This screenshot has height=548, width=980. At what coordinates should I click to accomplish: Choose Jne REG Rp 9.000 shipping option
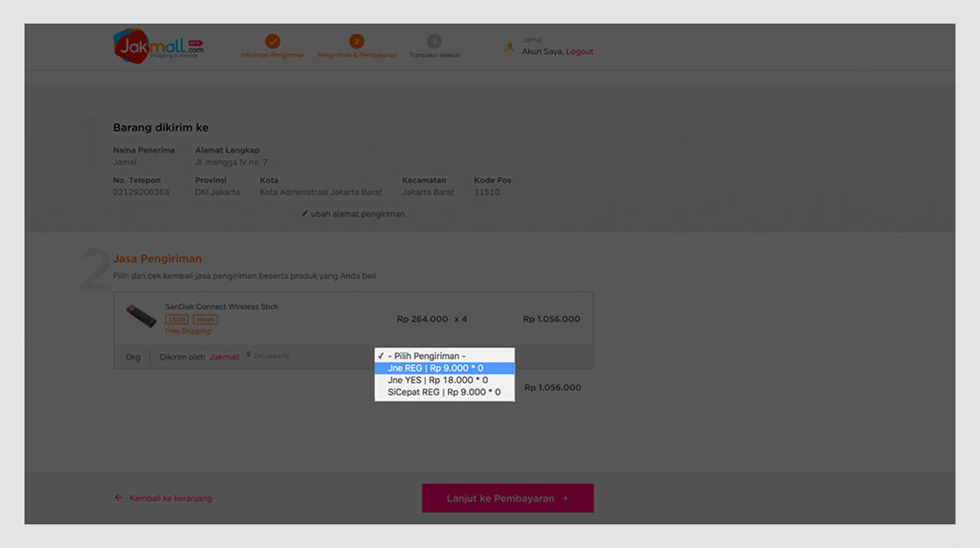(x=444, y=368)
